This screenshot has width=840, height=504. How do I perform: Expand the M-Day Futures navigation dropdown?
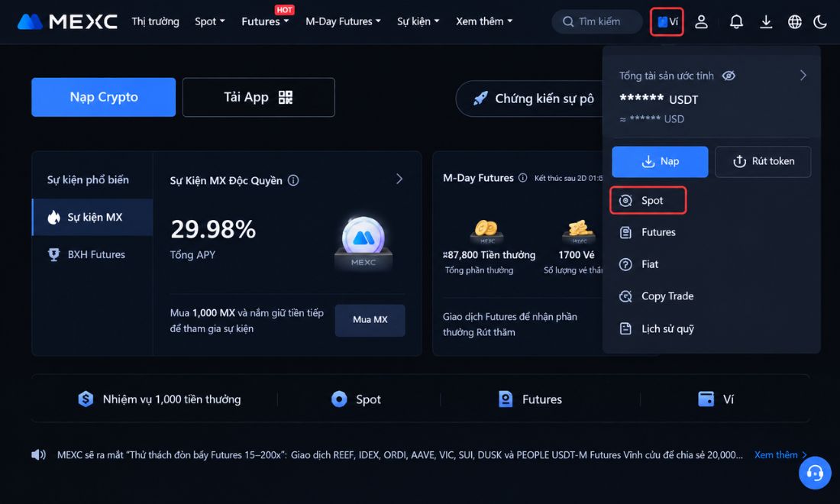(x=344, y=21)
